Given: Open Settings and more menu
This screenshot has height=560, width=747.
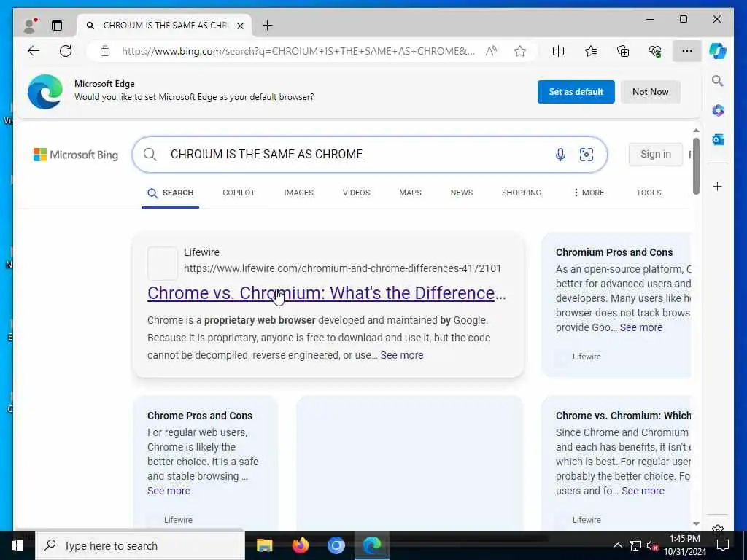Looking at the screenshot, I should pos(686,51).
